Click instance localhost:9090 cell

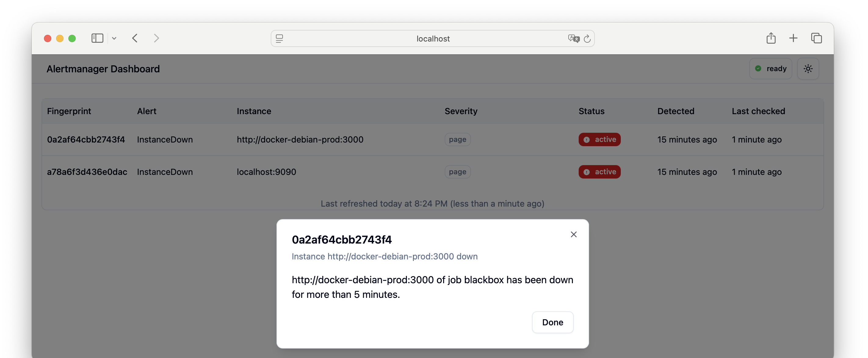(266, 172)
